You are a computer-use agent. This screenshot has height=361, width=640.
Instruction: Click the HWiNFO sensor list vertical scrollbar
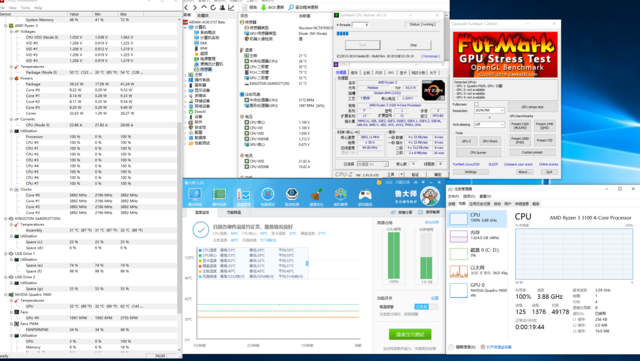(x=180, y=184)
